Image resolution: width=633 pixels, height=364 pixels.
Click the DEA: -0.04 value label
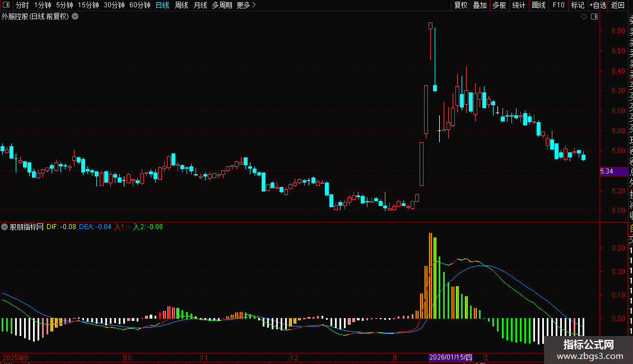(x=95, y=227)
